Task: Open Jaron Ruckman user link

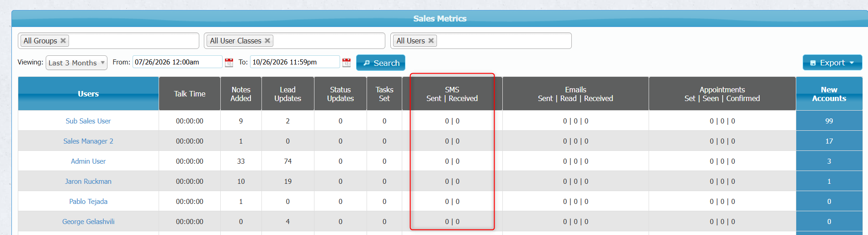Action: pos(88,182)
